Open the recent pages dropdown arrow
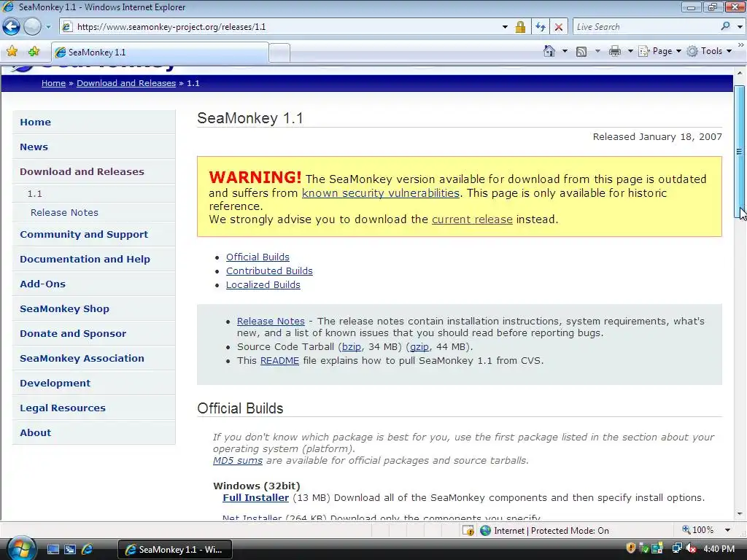The width and height of the screenshot is (747, 560). pyautogui.click(x=48, y=27)
